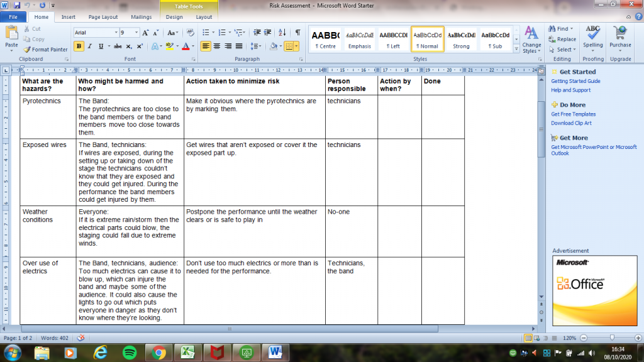Screen dimensions: 644x362
Task: Open the Get Free Templates link
Action: coord(573,114)
